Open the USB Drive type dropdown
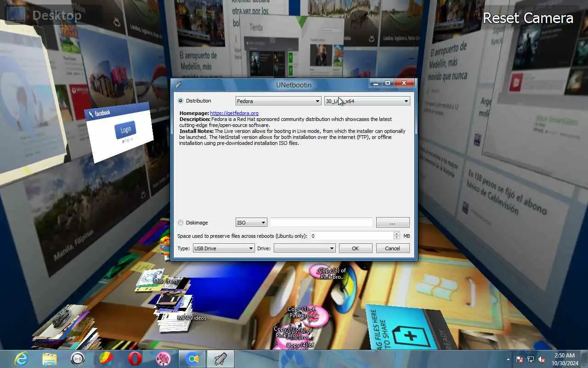The width and height of the screenshot is (588, 368). click(224, 248)
